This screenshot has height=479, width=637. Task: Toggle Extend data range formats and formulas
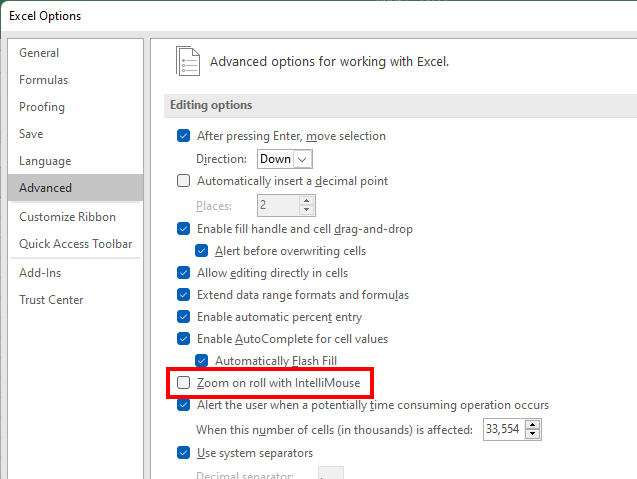(x=184, y=295)
